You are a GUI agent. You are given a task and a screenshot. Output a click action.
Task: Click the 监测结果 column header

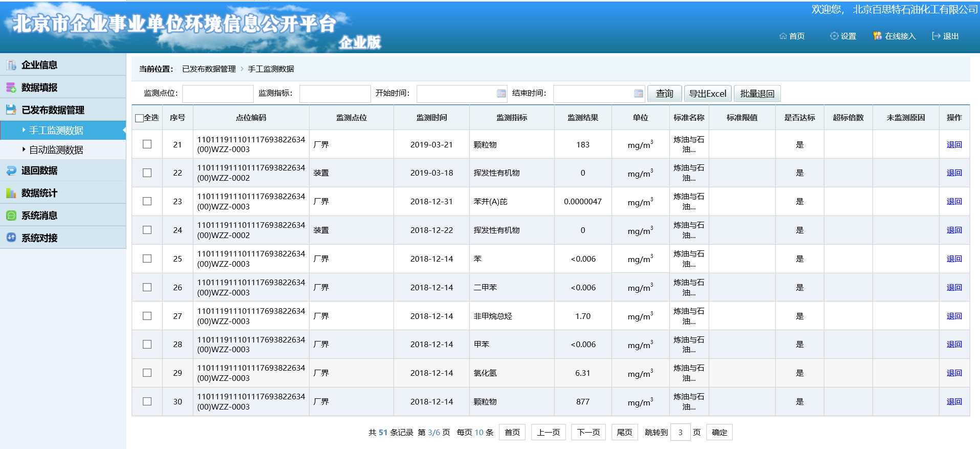click(583, 118)
